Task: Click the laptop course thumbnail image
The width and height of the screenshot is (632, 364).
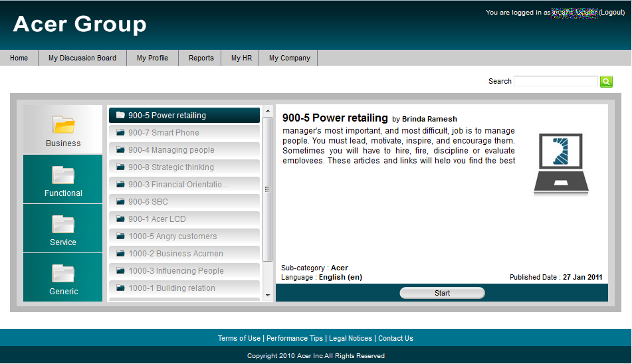Action: click(561, 165)
